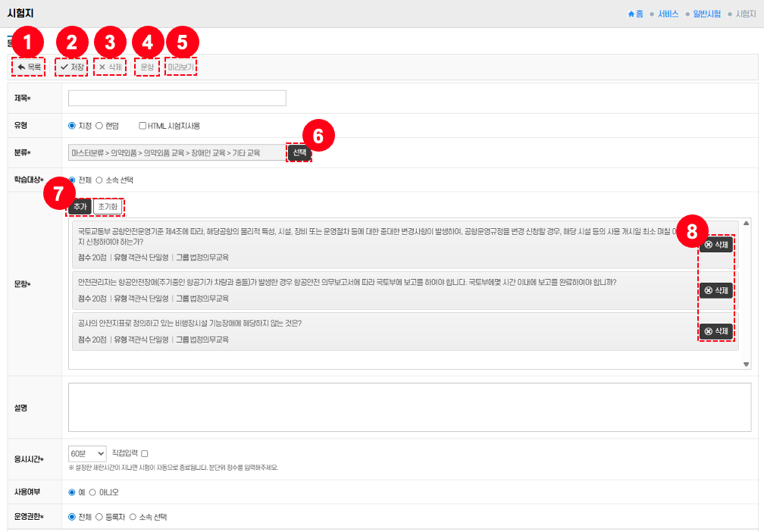Select the 랜덤 type radio button

coord(99,126)
